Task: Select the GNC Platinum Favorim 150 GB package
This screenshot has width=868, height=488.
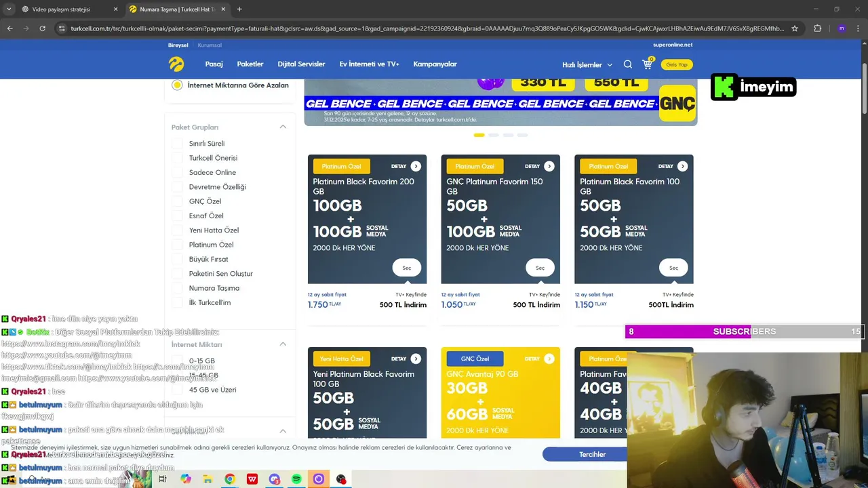Action: coord(540,268)
